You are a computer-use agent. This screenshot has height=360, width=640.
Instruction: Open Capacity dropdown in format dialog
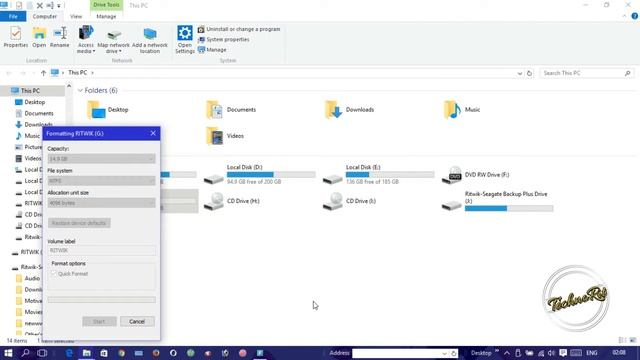point(101,159)
